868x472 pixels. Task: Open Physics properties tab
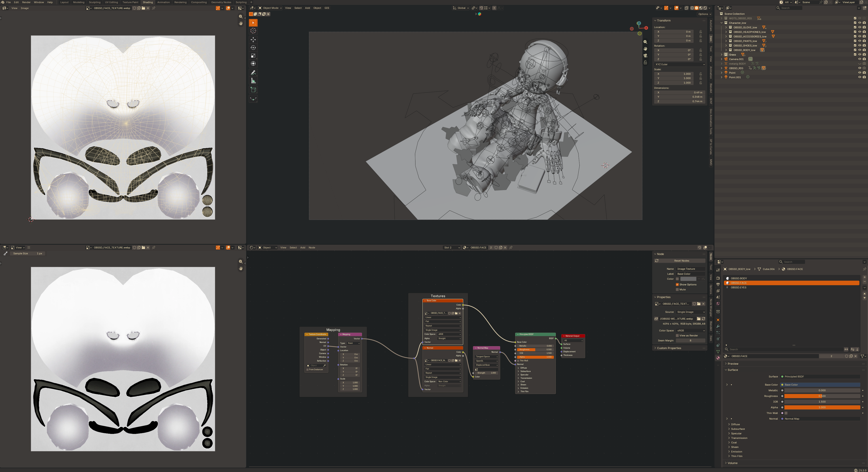pyautogui.click(x=718, y=339)
